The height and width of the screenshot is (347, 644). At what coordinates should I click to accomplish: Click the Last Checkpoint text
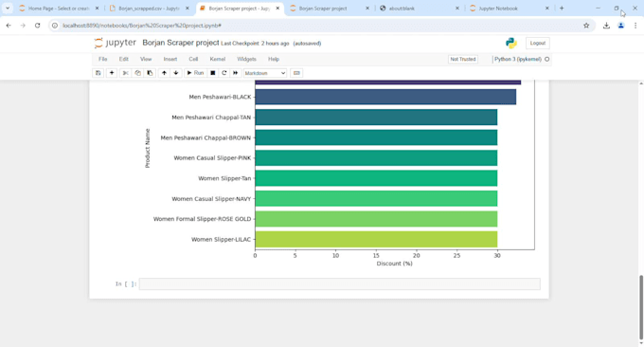[x=255, y=44]
